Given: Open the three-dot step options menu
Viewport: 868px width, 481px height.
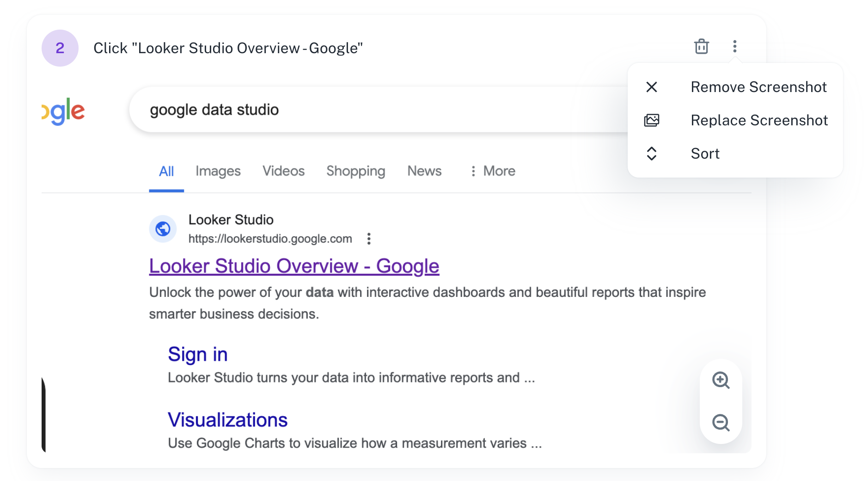Looking at the screenshot, I should tap(734, 46).
